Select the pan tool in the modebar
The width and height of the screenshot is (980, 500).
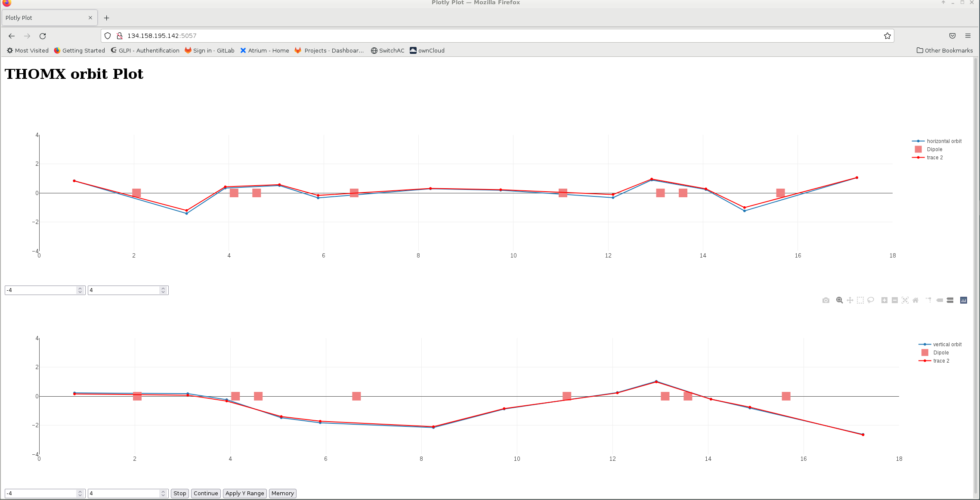pyautogui.click(x=850, y=300)
